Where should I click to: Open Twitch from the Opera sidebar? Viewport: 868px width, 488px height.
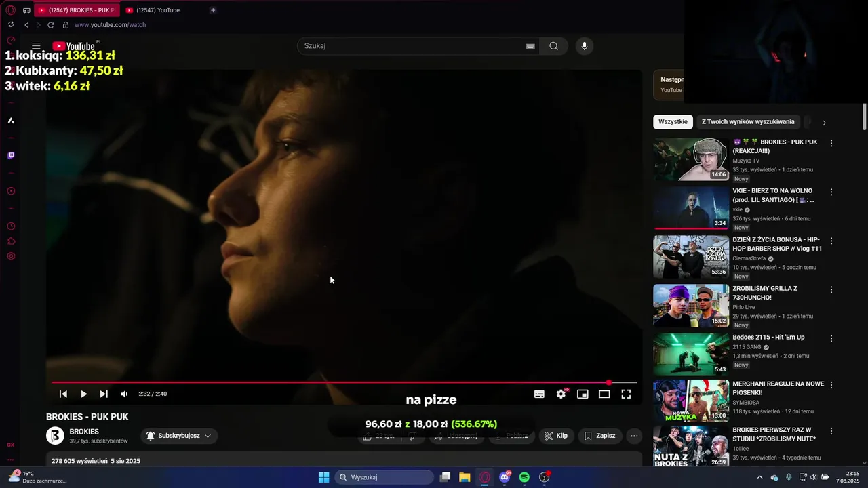(x=11, y=155)
